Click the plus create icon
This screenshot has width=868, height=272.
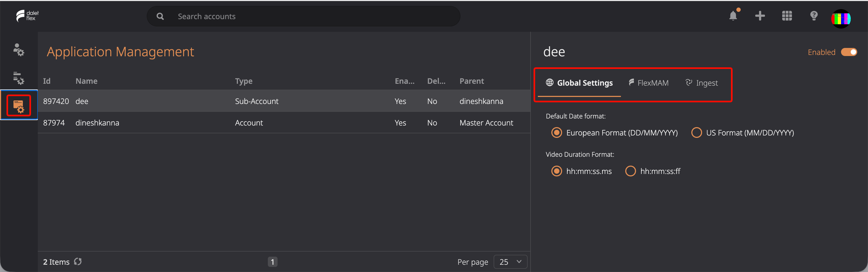point(760,16)
